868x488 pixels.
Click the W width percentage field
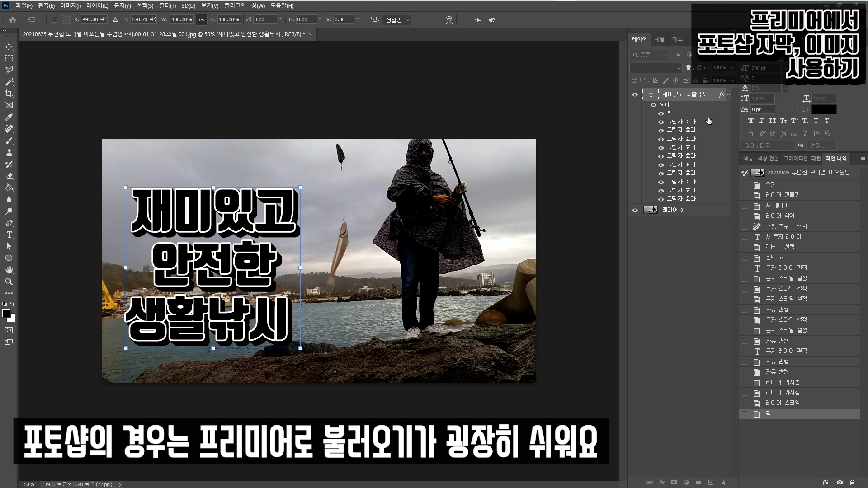(182, 20)
